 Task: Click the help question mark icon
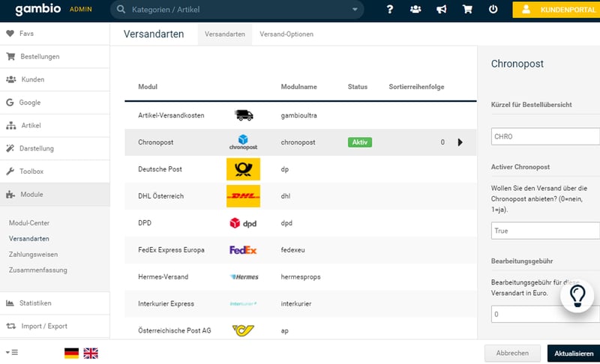tap(390, 10)
